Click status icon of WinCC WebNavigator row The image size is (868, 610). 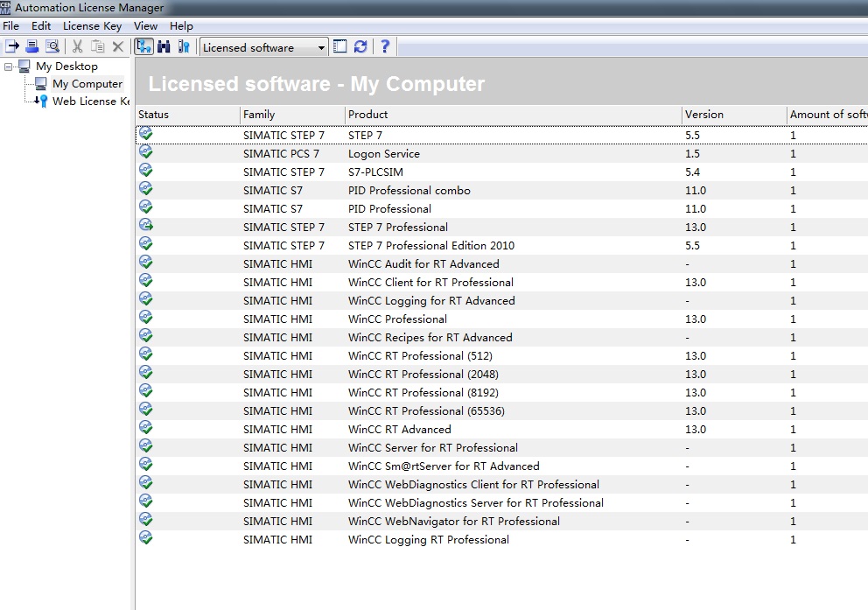pyautogui.click(x=145, y=520)
